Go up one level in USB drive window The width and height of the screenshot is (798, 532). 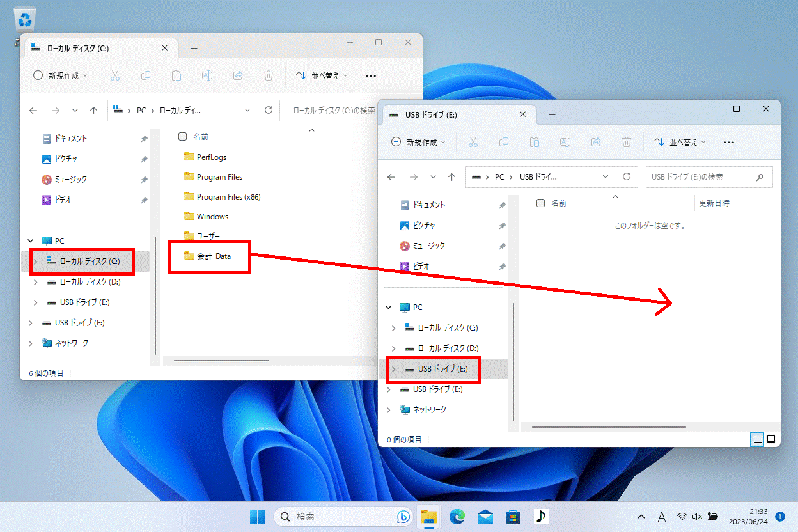(x=452, y=177)
